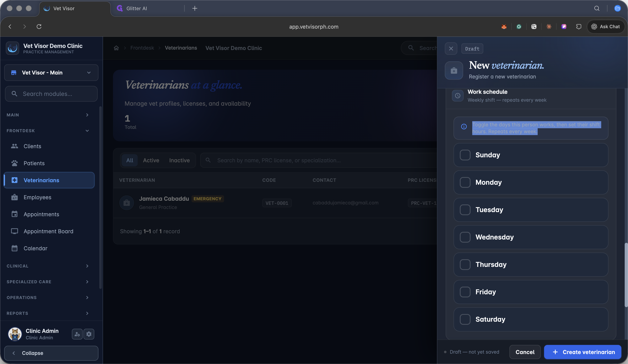Click the chat bubble toolbar icon
This screenshot has height=364, width=628.
579,27
